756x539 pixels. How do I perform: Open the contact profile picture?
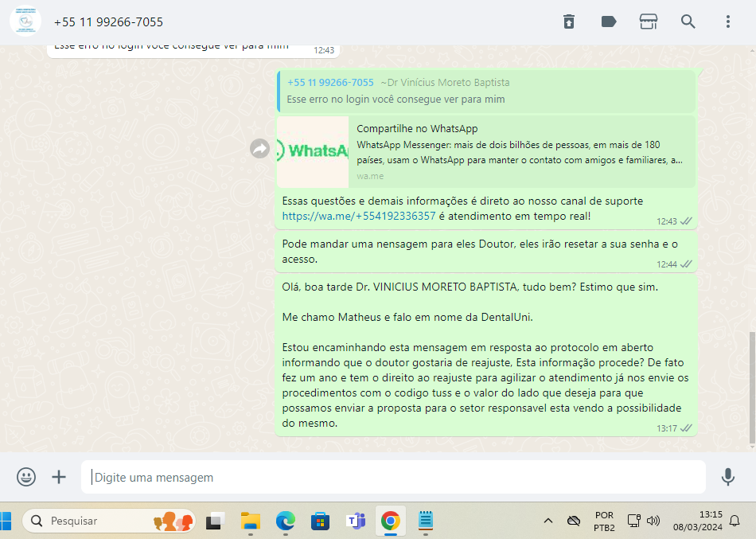click(x=25, y=21)
